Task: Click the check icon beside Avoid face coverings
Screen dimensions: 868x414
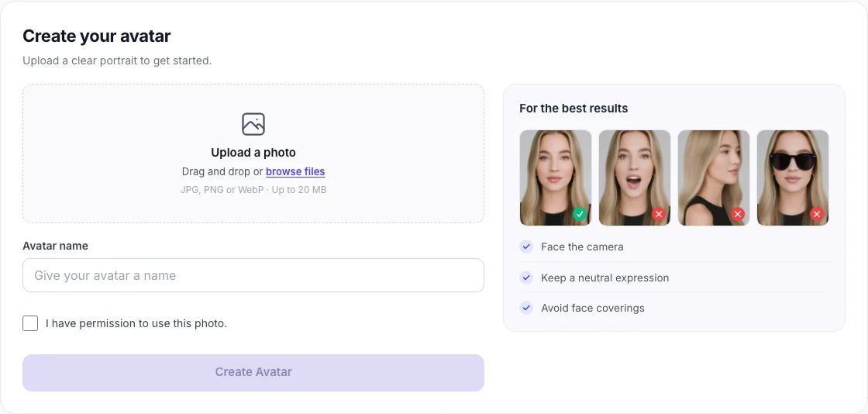Action: pos(526,309)
